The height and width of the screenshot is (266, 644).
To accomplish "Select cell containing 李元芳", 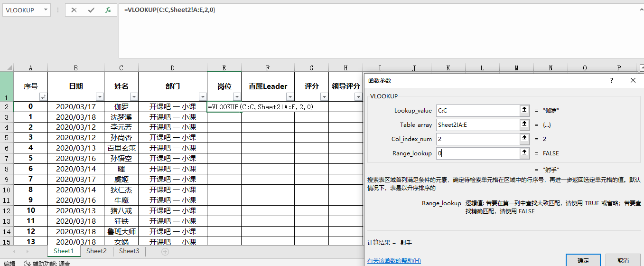I will [x=121, y=127].
